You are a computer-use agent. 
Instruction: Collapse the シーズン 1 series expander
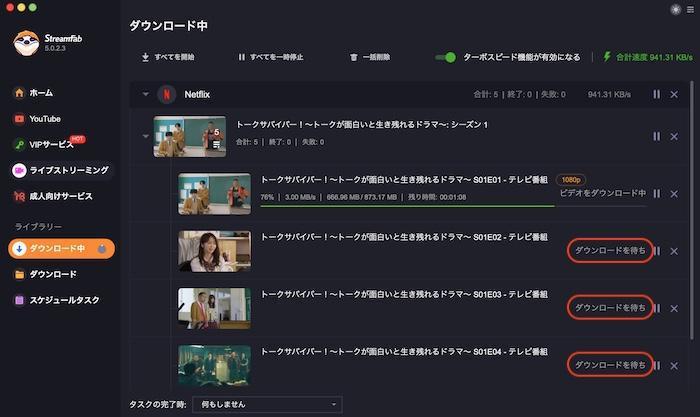[146, 136]
